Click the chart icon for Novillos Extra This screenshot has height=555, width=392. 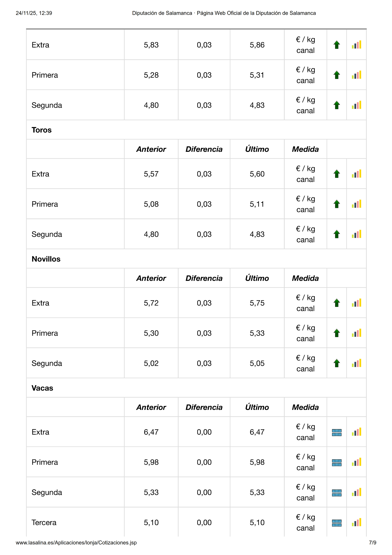coord(356,303)
